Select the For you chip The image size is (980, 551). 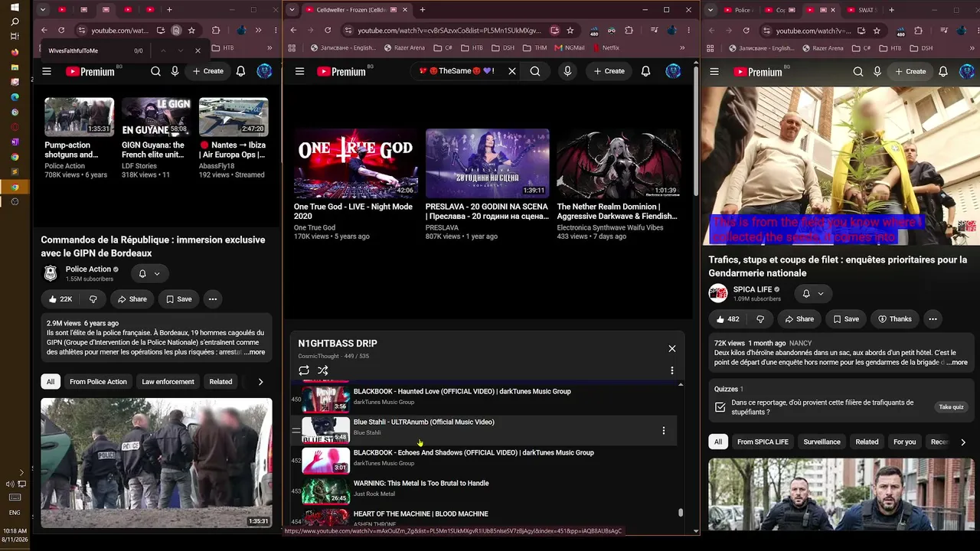[x=904, y=442]
